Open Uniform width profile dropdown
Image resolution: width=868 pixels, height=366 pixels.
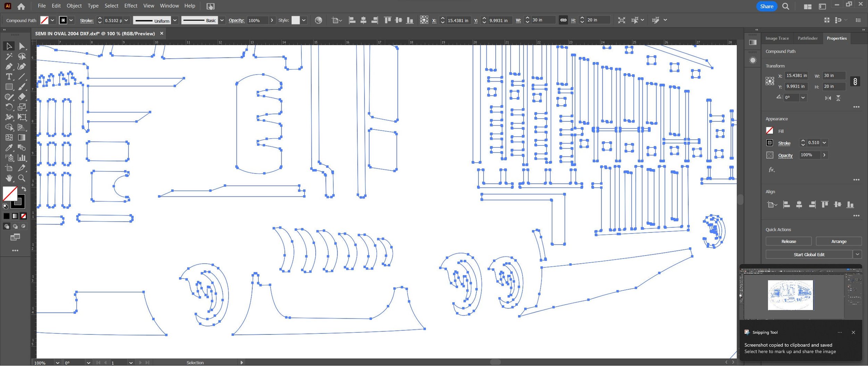click(175, 20)
